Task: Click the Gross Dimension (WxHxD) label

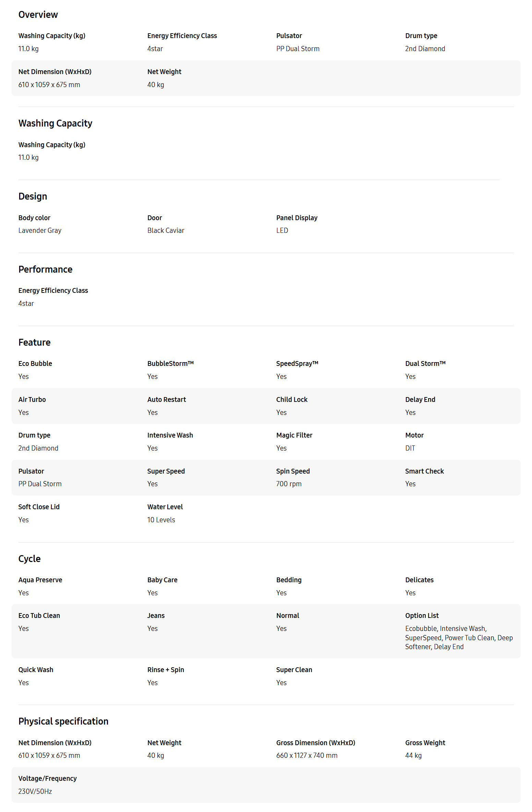Action: point(315,743)
